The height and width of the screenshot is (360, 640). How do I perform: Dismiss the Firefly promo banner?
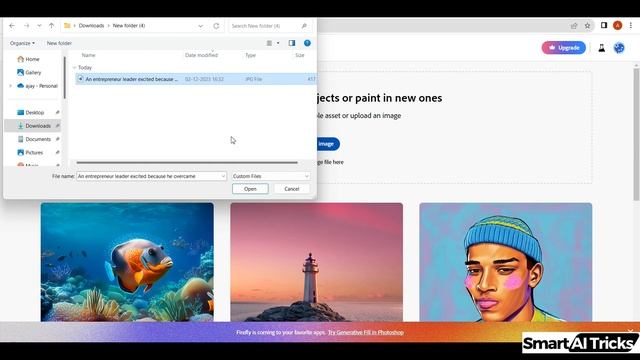631,331
